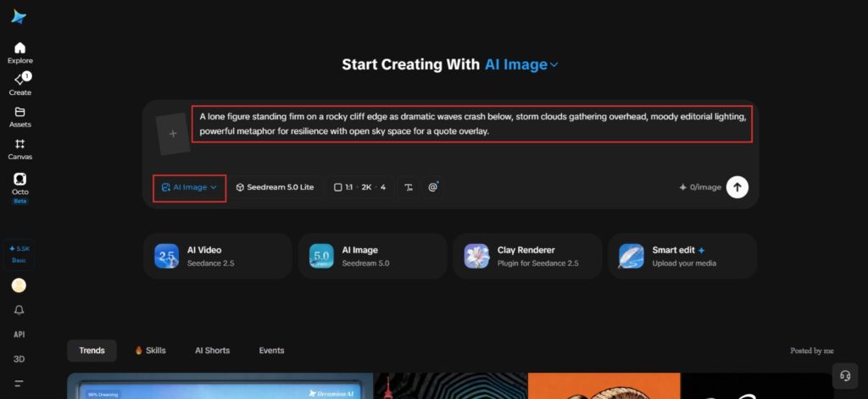Open the AI Image Seedream 5.0 card
The height and width of the screenshot is (399, 868).
pyautogui.click(x=373, y=256)
